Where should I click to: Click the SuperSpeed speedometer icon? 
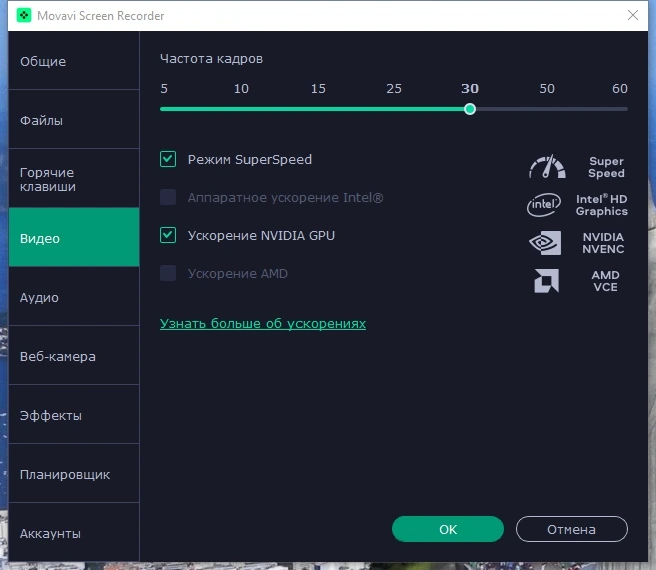(x=547, y=167)
